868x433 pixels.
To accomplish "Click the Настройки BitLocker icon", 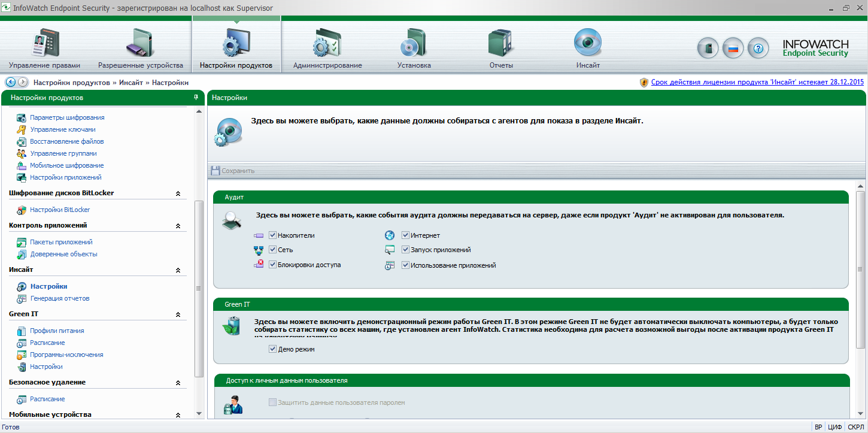I will (x=22, y=210).
